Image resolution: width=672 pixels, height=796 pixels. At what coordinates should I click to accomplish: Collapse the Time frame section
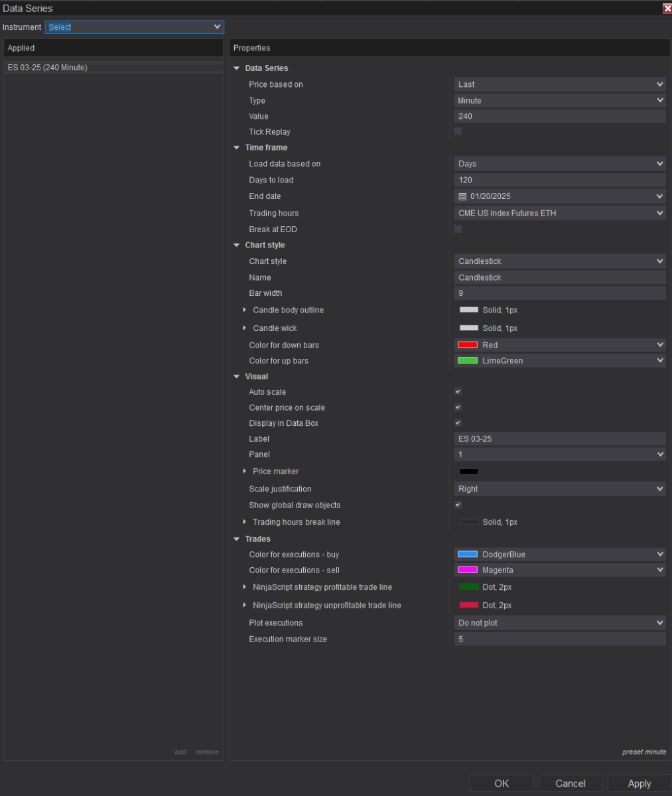pos(237,148)
